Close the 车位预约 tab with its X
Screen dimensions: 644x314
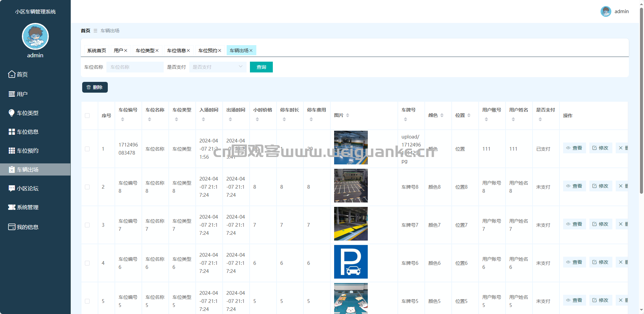pyautogui.click(x=220, y=51)
